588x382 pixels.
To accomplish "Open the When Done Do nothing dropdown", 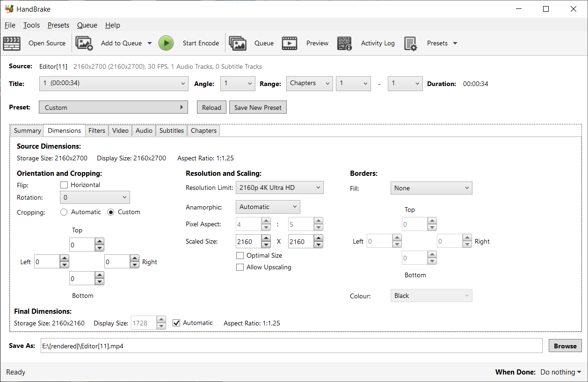I will click(x=561, y=372).
